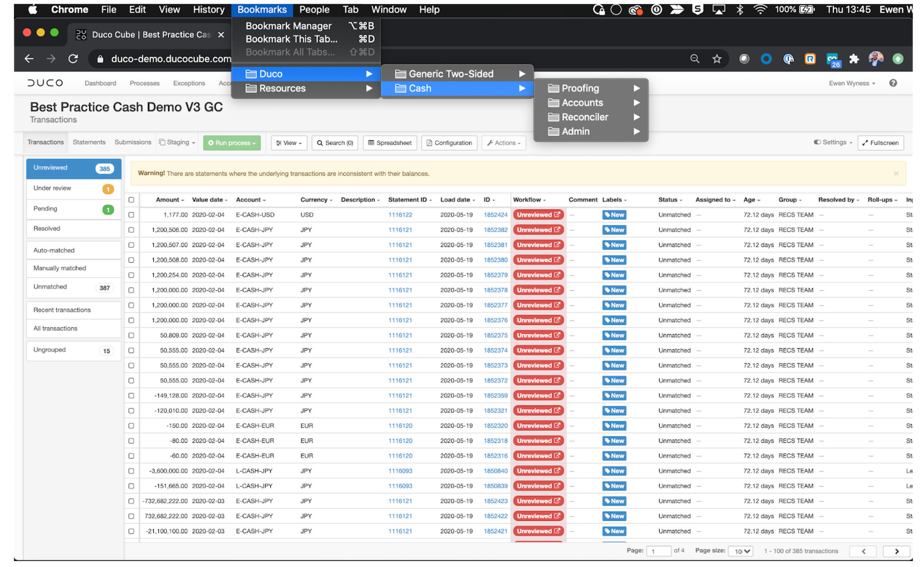924x567 pixels.
Task: Filter by Under review transactions
Action: (74, 188)
